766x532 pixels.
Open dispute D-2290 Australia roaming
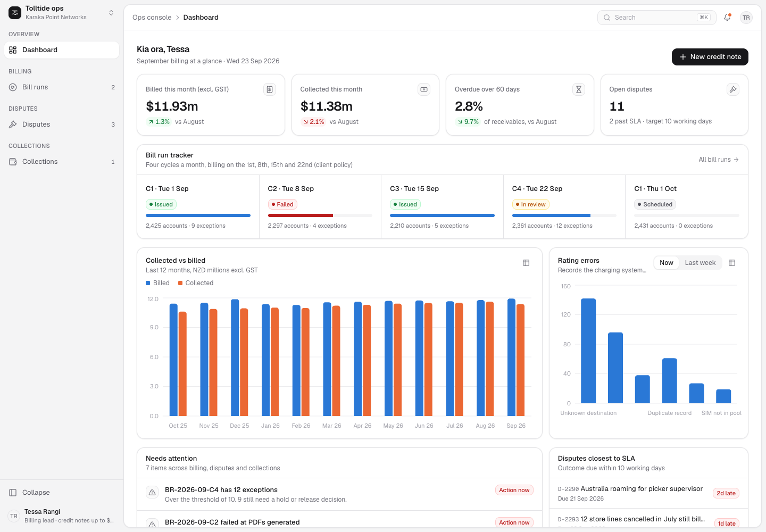(x=648, y=493)
